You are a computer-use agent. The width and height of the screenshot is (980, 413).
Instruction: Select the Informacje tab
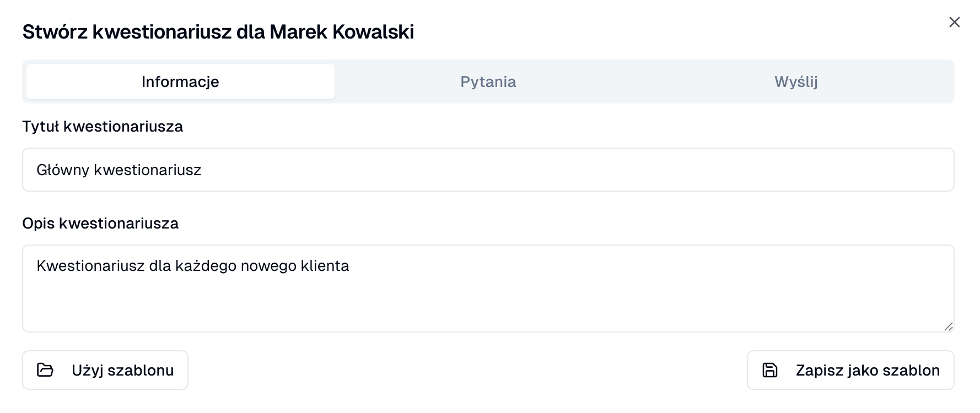[x=180, y=81]
